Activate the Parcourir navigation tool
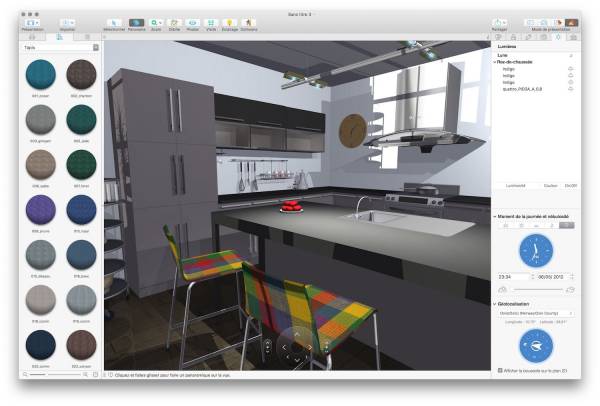Image resolution: width=600 pixels, height=406 pixels. pos(136,21)
